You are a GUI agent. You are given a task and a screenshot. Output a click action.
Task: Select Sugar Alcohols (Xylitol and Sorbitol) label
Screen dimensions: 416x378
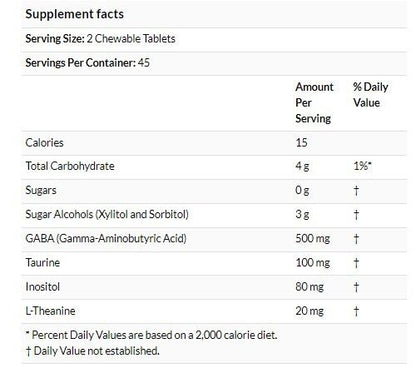(107, 214)
